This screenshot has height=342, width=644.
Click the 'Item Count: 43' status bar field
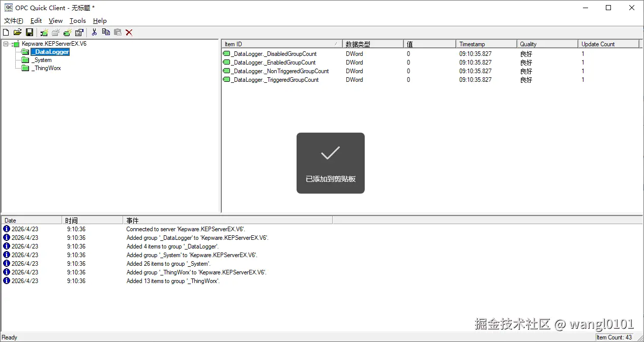tap(614, 337)
